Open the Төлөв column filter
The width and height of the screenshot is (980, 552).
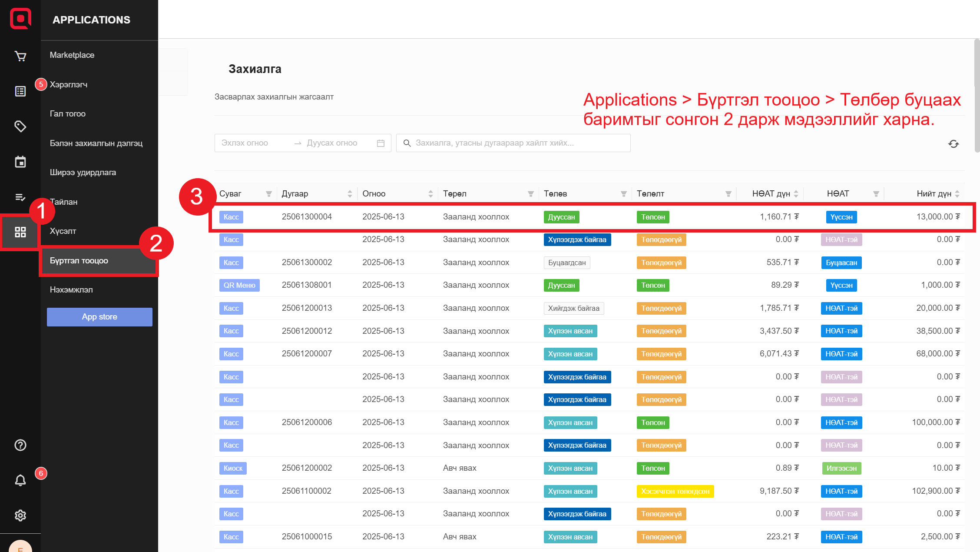click(623, 194)
